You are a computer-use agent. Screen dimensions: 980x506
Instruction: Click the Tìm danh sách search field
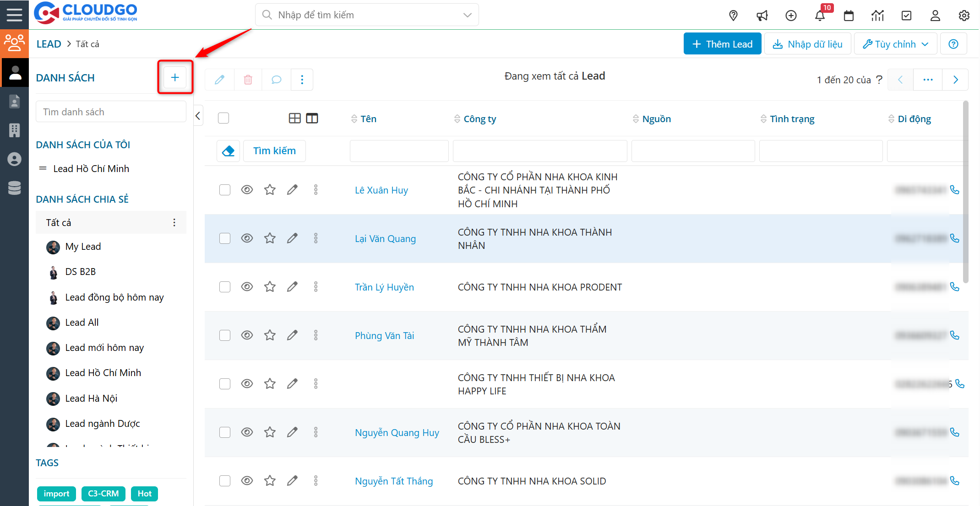[x=111, y=112]
